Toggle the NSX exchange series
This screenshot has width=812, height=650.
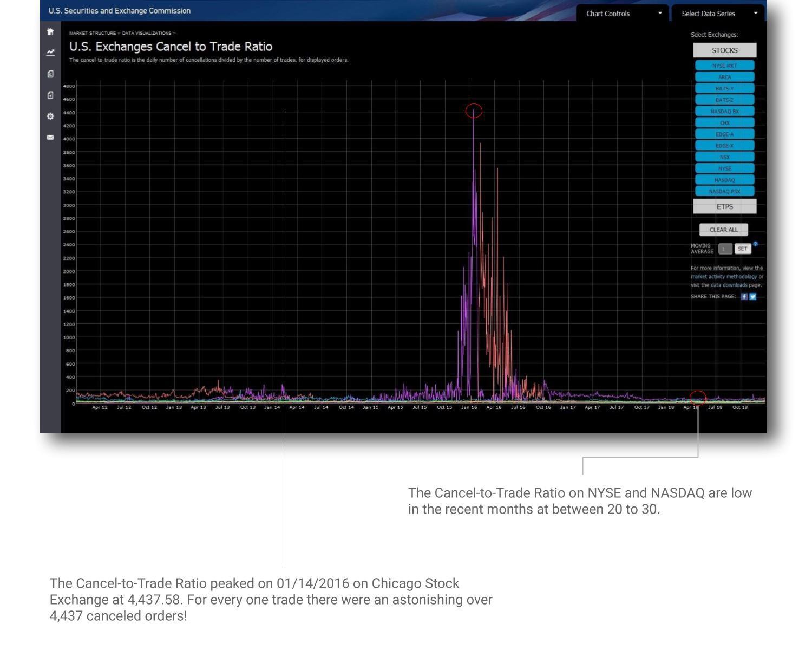[x=724, y=157]
